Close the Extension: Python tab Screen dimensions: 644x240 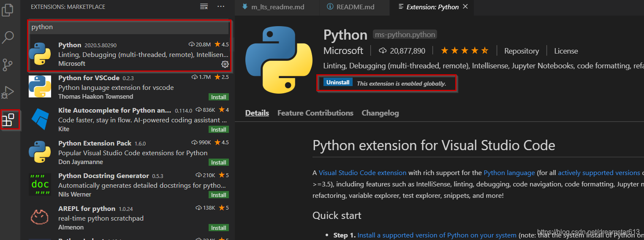pyautogui.click(x=465, y=7)
